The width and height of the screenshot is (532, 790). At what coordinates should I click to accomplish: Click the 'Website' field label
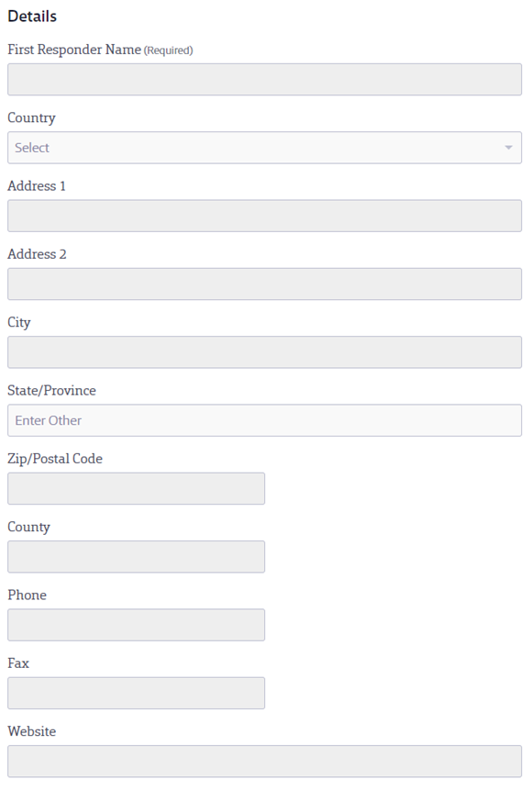(32, 731)
